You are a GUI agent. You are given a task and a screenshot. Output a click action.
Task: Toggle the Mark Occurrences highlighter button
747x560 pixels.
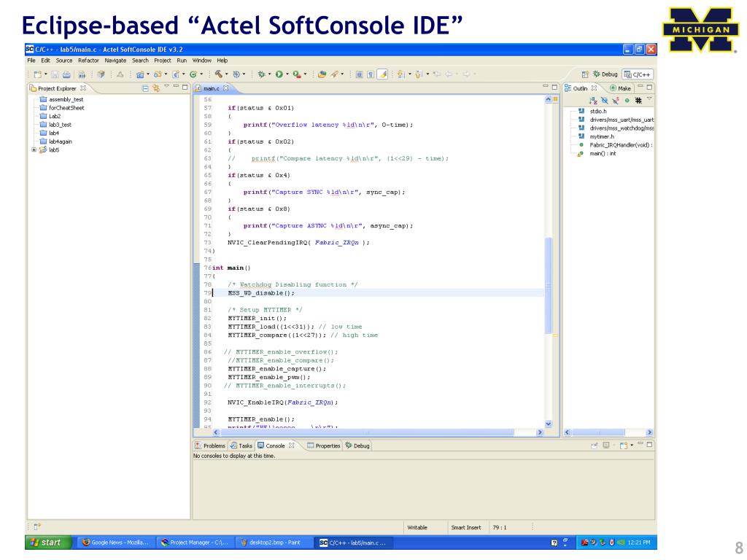382,74
